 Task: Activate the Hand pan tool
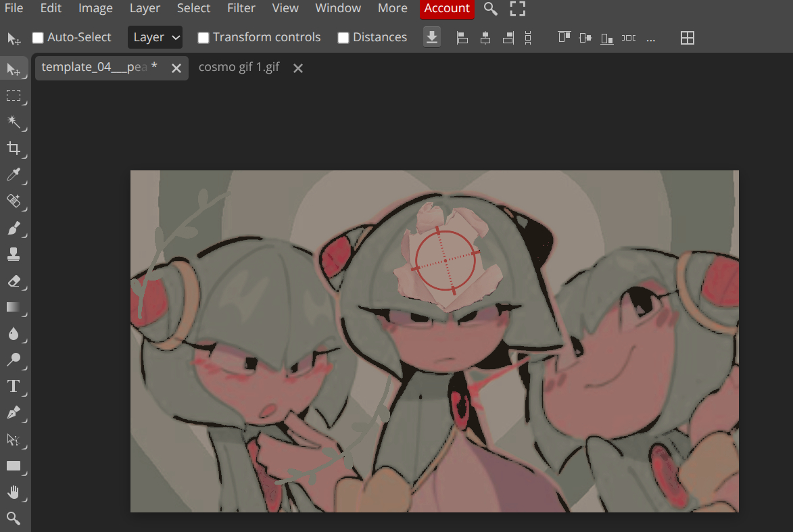[14, 492]
